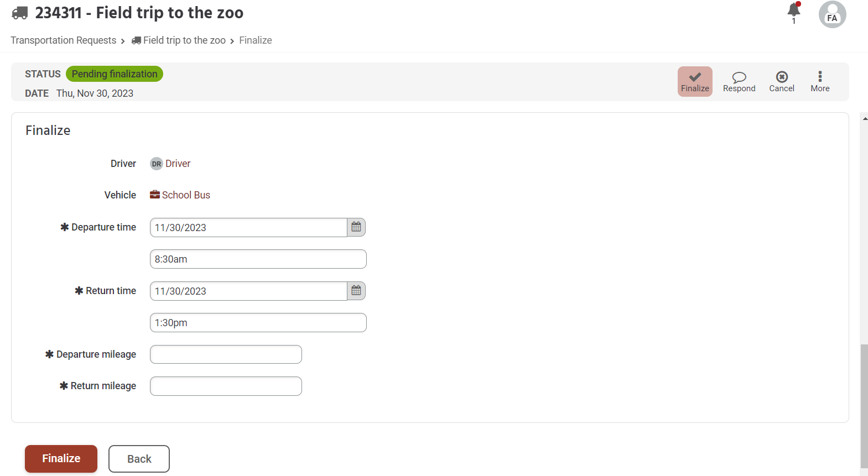Click the School Bus vehicle icon
The height and width of the screenshot is (476, 868).
[155, 195]
